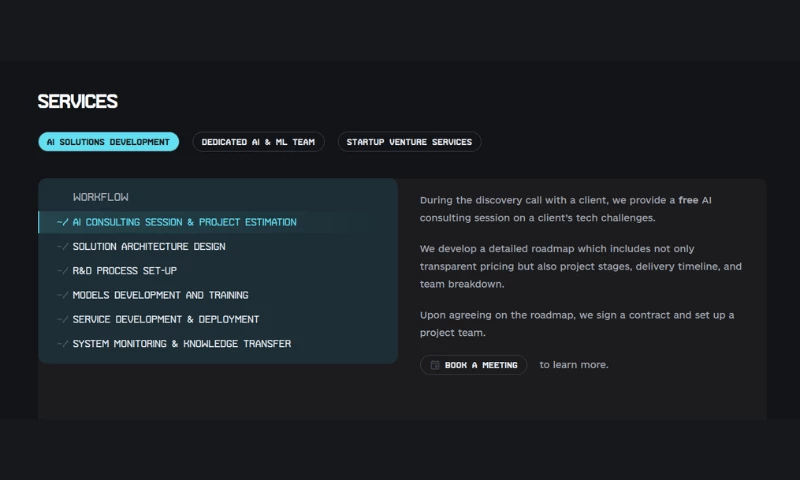Click the Services section heading

pyautogui.click(x=78, y=101)
